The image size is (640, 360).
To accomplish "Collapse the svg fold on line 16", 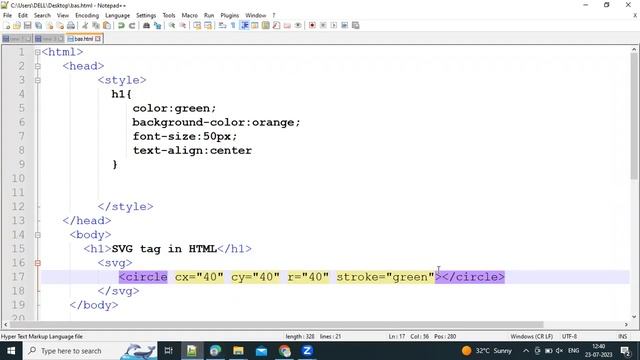I will tap(38, 263).
